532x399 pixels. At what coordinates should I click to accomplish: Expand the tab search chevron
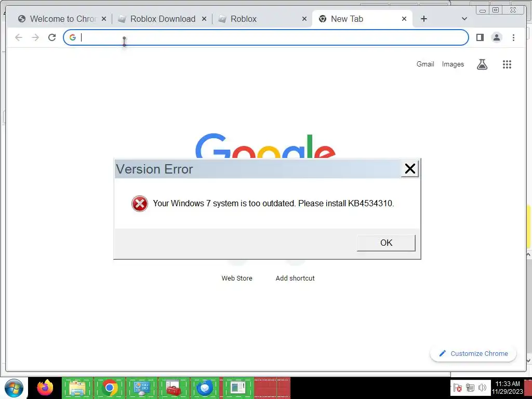pyautogui.click(x=464, y=19)
